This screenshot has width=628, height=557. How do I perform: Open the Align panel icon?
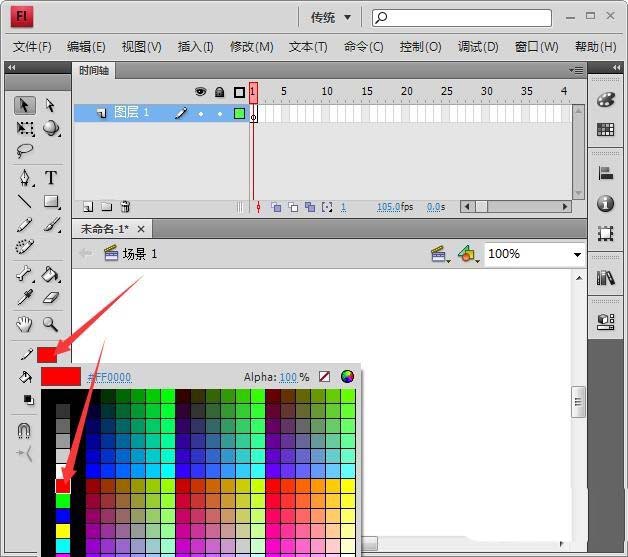pos(605,174)
